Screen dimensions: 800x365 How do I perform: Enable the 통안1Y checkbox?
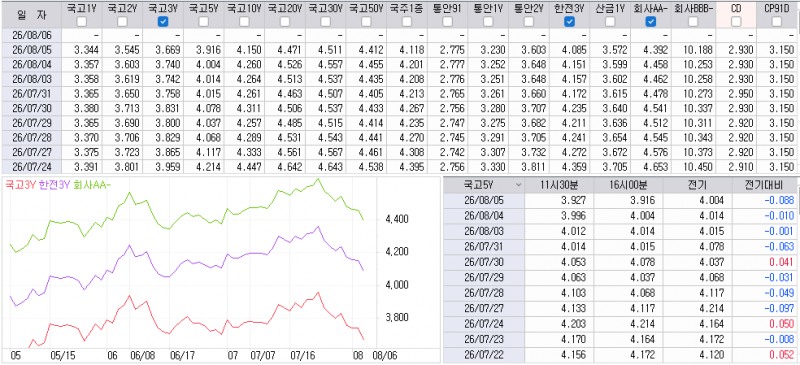(488, 21)
